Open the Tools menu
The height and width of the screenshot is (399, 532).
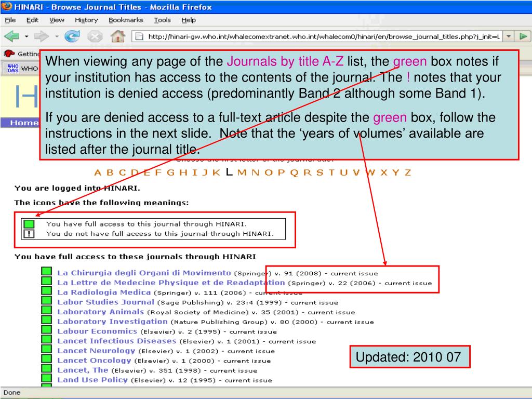tap(162, 20)
